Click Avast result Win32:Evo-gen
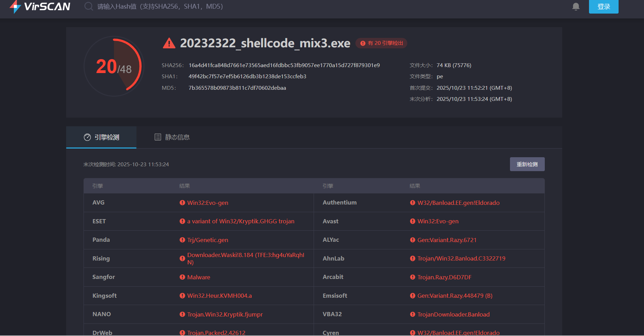The image size is (644, 336). (x=438, y=221)
